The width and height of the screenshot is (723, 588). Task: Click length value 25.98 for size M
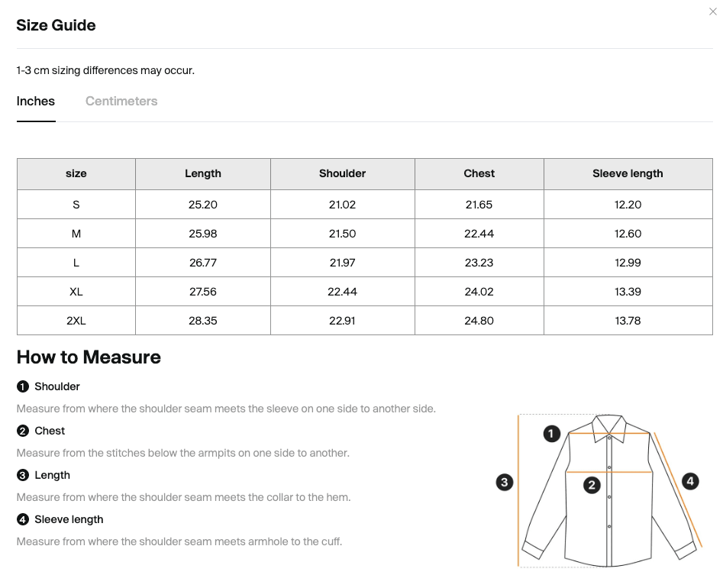click(x=203, y=234)
